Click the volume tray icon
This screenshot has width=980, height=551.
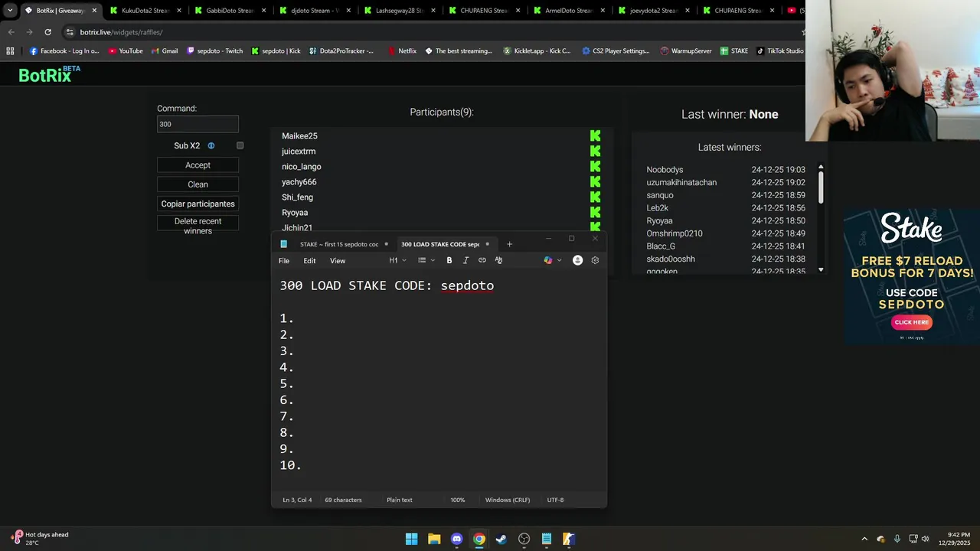click(925, 539)
